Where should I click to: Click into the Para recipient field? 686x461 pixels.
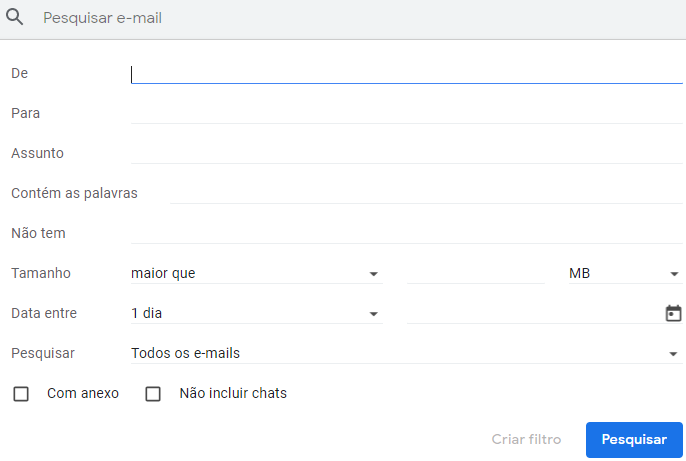click(406, 113)
